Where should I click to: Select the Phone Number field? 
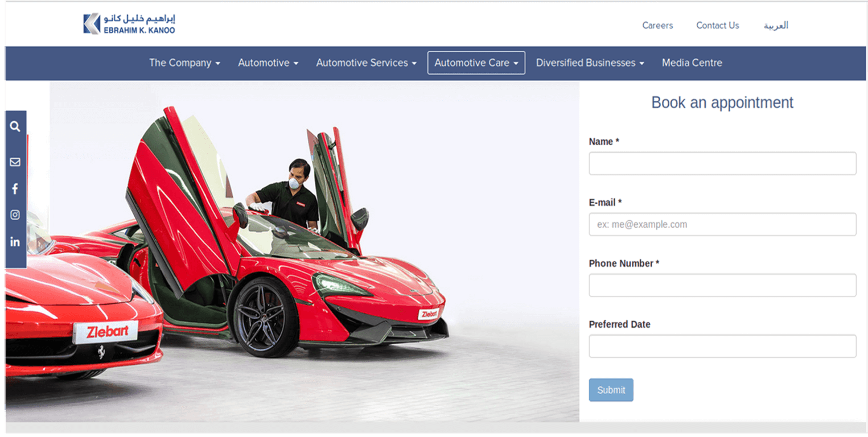click(722, 286)
